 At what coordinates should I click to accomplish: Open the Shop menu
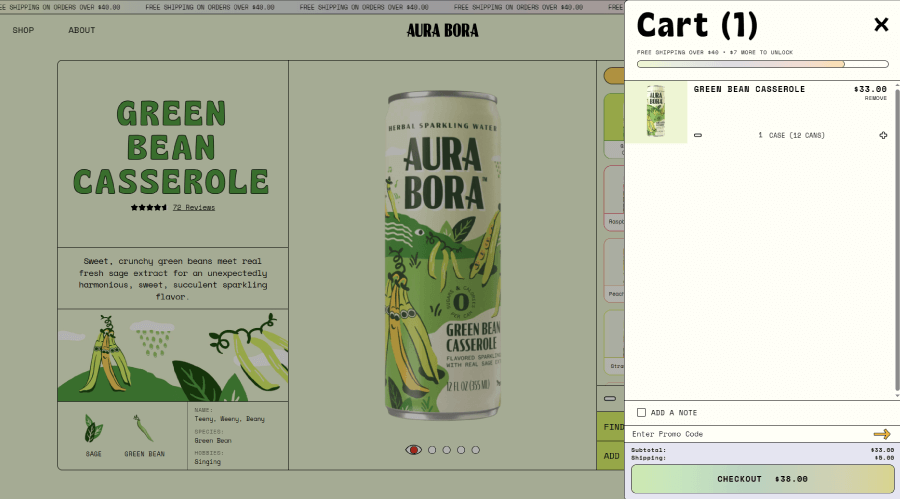tap(23, 30)
